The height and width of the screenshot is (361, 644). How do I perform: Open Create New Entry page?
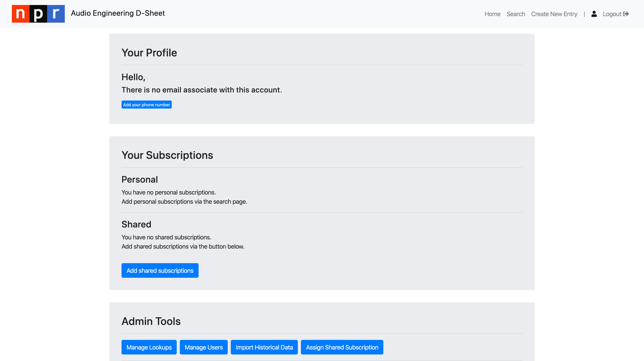[554, 14]
